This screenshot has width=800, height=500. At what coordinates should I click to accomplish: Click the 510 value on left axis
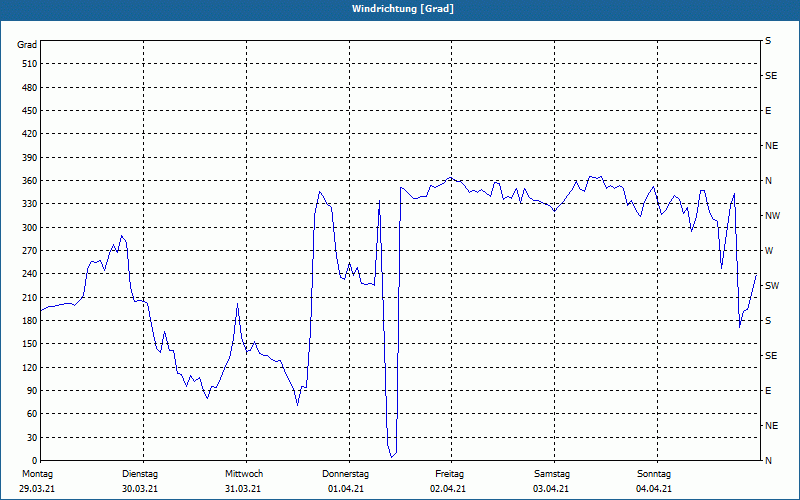tap(30, 64)
